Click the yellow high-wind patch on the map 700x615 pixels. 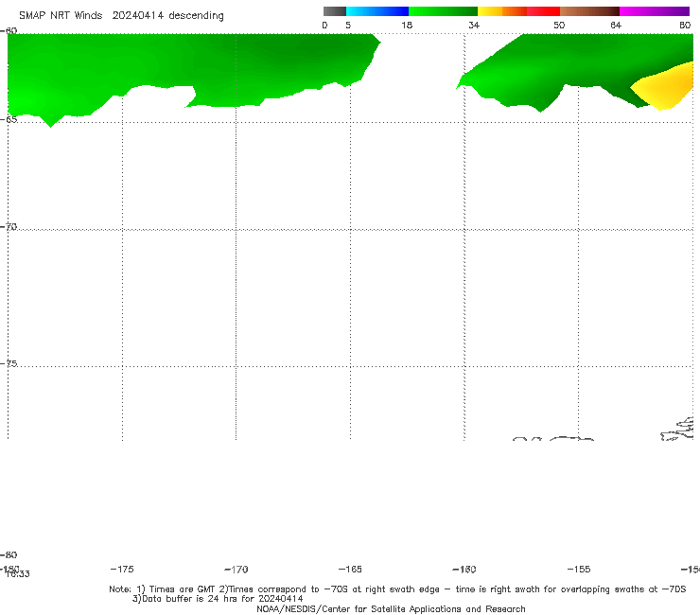pos(667,87)
